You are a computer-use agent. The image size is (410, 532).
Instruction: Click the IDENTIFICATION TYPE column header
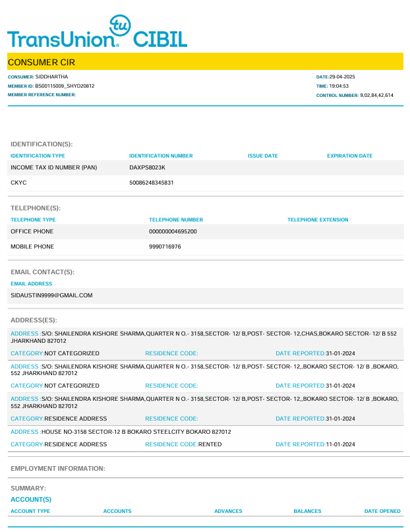pyautogui.click(x=38, y=156)
